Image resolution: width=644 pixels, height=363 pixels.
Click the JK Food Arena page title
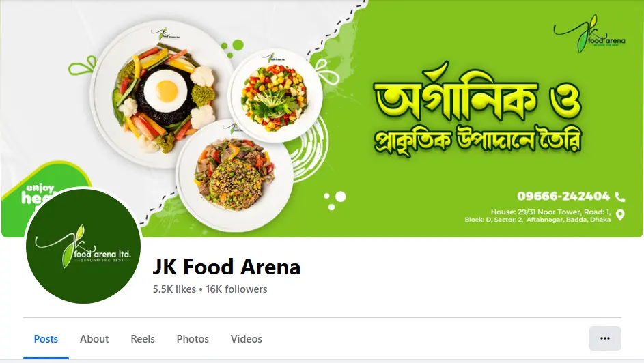coord(227,267)
